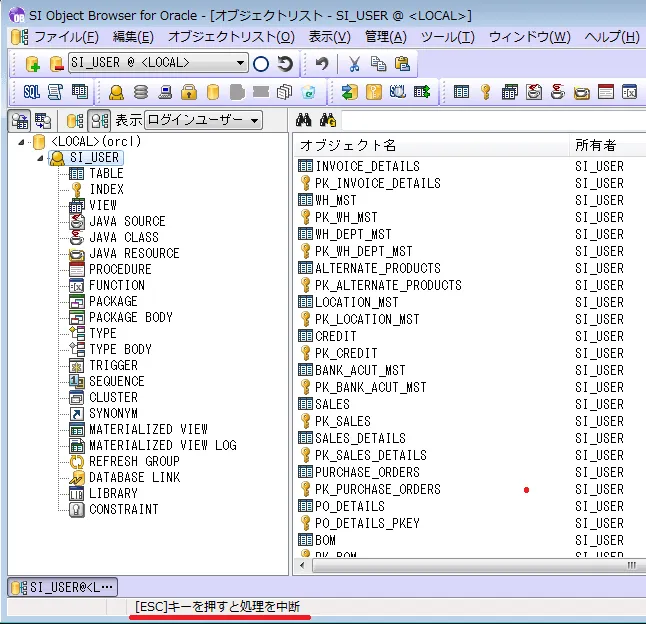Select SEQUENCE in the object tree
Image resolution: width=646 pixels, height=624 pixels.
pos(117,381)
